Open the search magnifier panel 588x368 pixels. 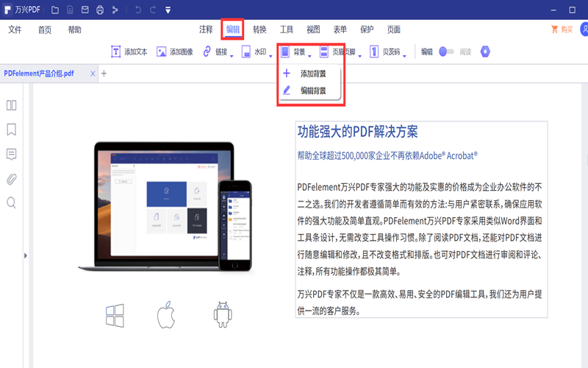(11, 202)
